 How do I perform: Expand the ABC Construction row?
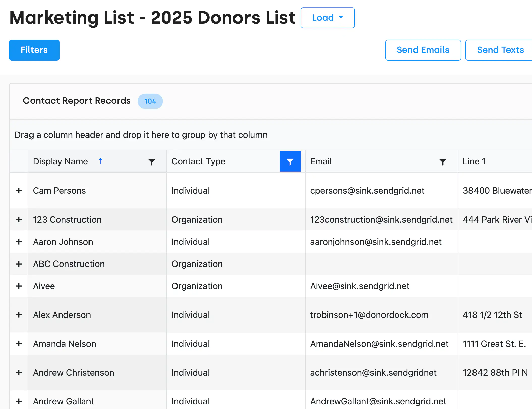pyautogui.click(x=19, y=264)
